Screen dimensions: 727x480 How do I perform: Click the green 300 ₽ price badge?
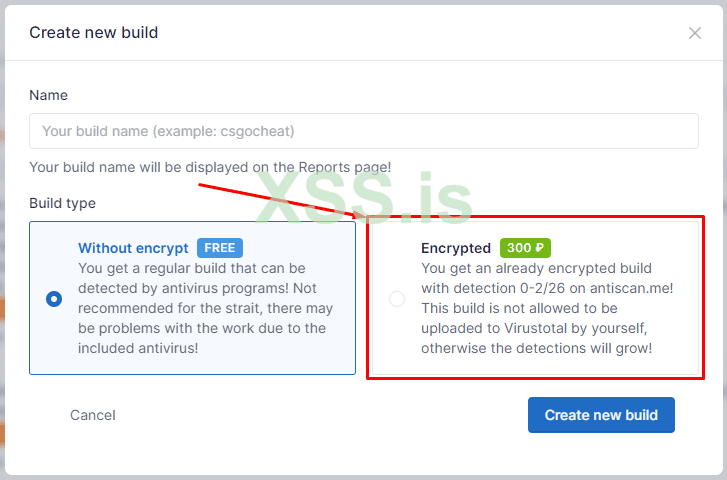click(x=525, y=248)
